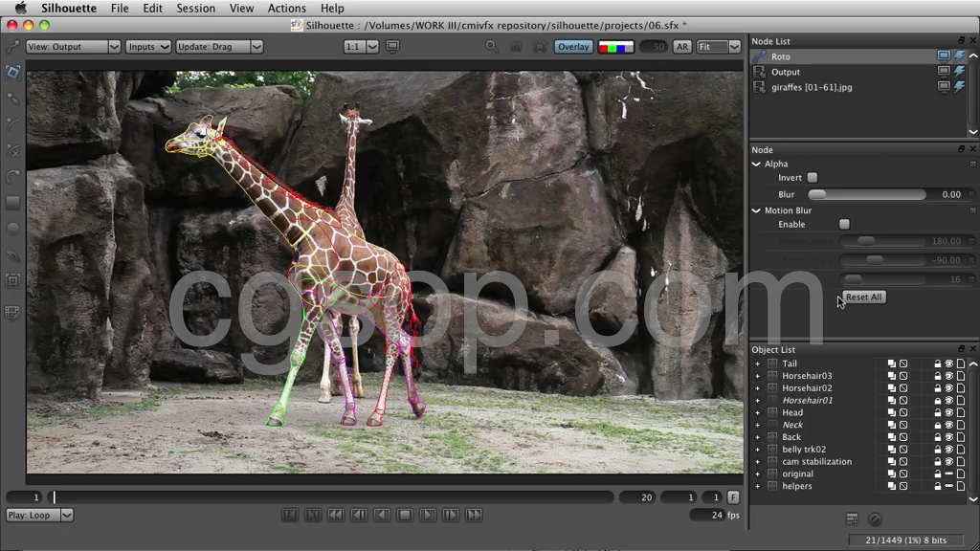Expand the Horsehair03 layer in Object List
The width and height of the screenshot is (980, 551).
(757, 376)
